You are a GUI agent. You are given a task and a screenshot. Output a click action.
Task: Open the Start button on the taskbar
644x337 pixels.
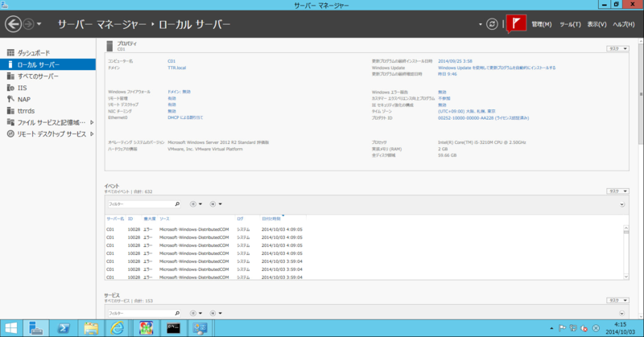pos(11,328)
